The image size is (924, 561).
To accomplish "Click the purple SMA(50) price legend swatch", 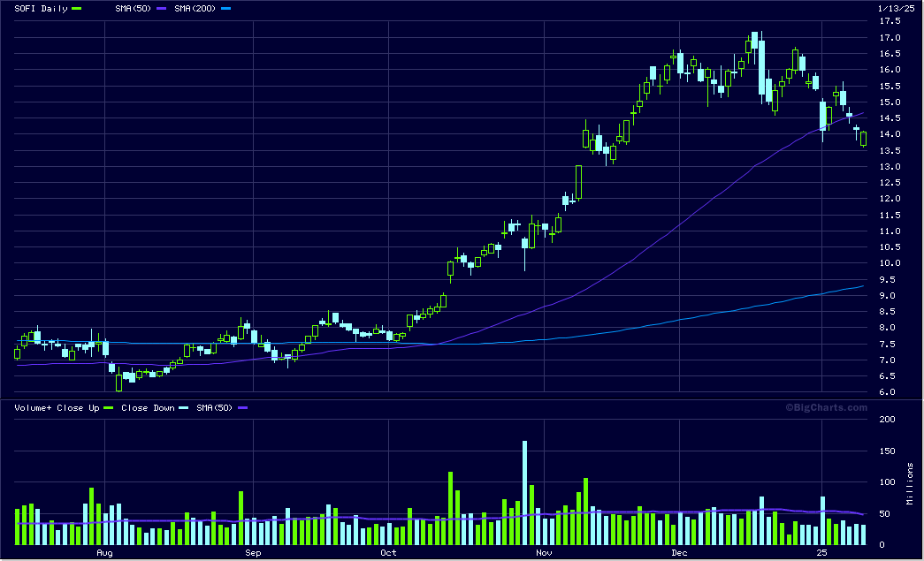I will pyautogui.click(x=162, y=9).
